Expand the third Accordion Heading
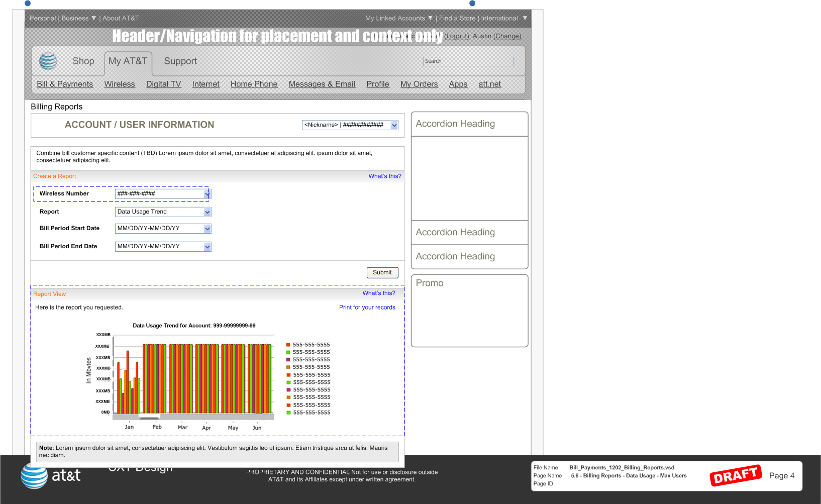 469,256
